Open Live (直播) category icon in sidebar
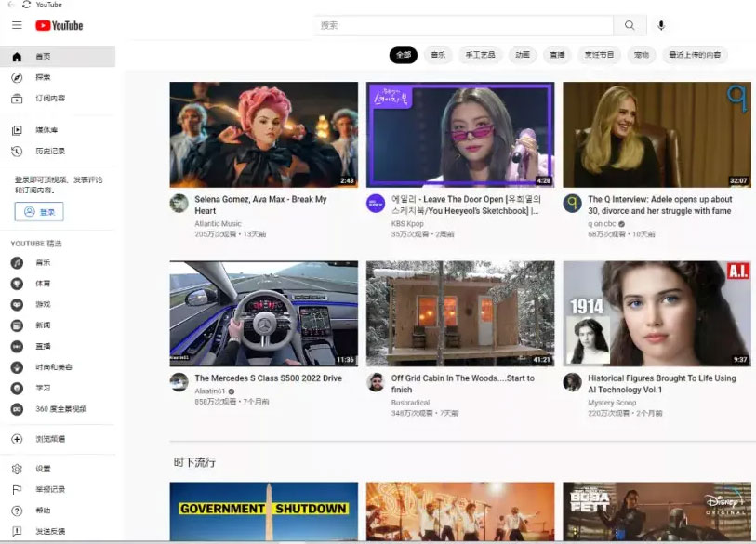 17,346
